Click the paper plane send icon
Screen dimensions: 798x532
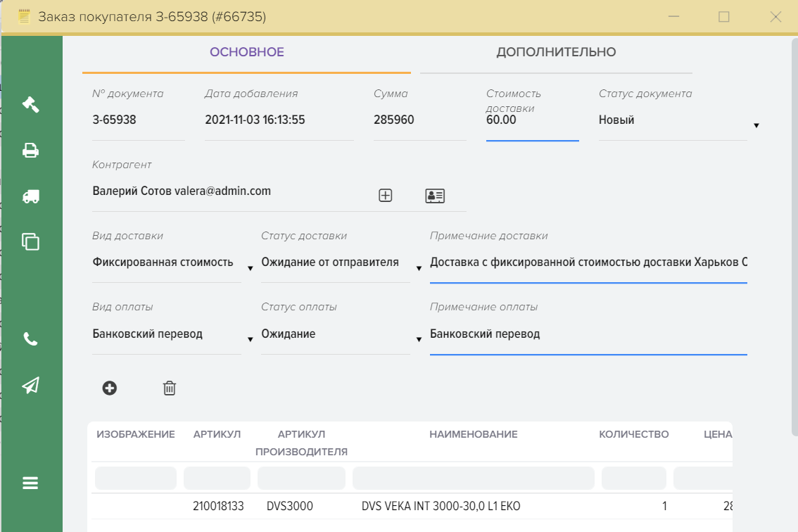[x=30, y=385]
